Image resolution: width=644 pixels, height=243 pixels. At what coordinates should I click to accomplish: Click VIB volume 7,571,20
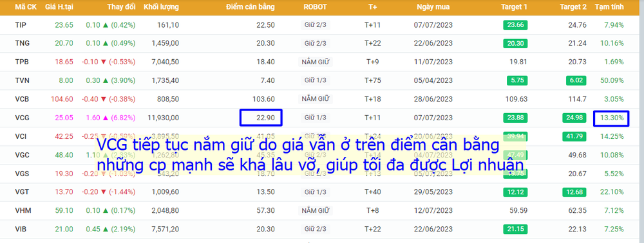click(x=165, y=230)
